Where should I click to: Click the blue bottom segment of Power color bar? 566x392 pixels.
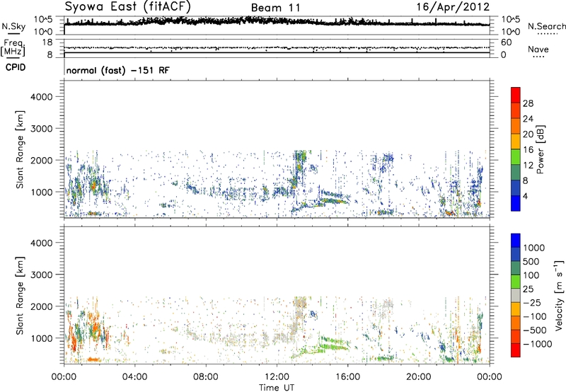[x=516, y=203]
